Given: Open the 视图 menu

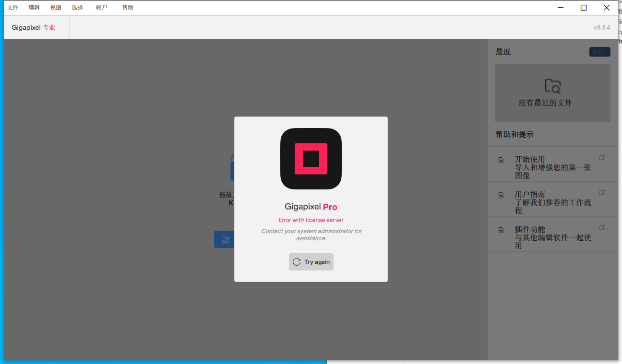Looking at the screenshot, I should click(56, 8).
